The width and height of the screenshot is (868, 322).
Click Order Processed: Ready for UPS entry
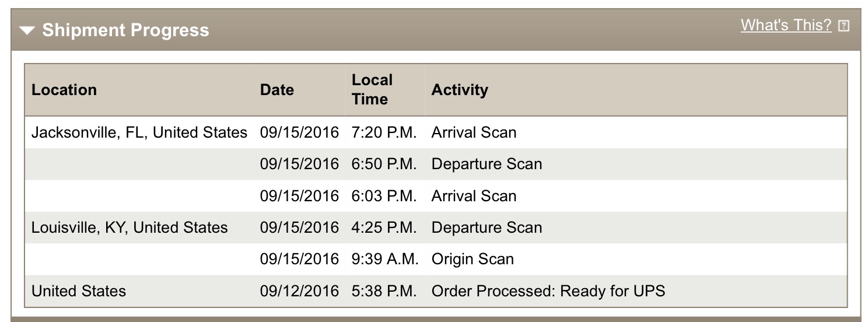click(x=548, y=290)
